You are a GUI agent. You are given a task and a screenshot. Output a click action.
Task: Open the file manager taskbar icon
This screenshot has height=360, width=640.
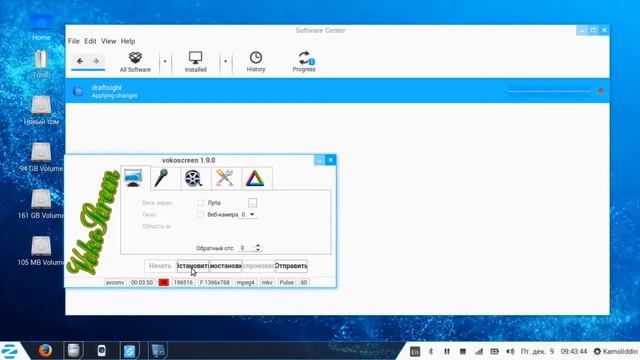click(x=73, y=351)
